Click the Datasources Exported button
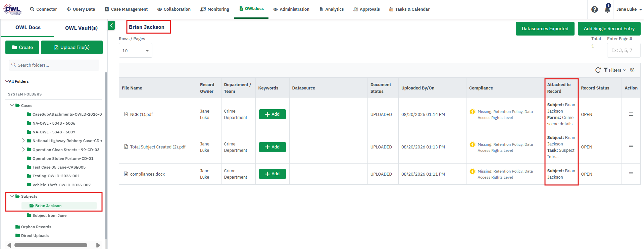 tap(545, 28)
